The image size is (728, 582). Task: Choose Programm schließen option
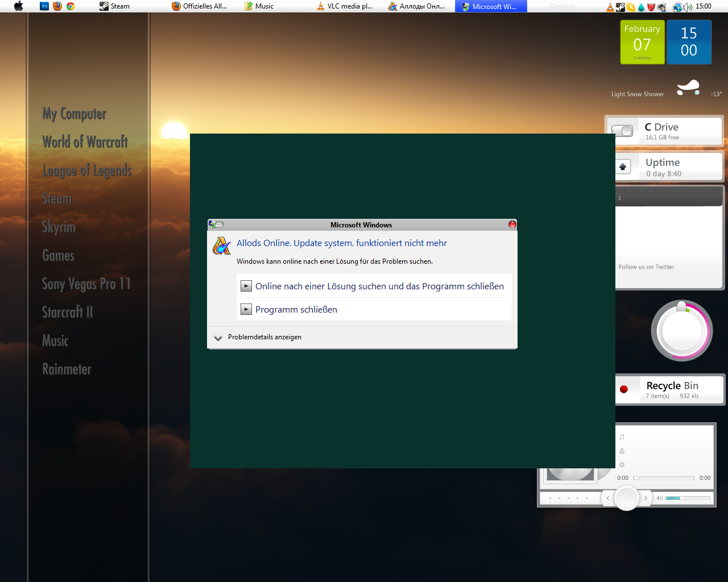coord(374,309)
